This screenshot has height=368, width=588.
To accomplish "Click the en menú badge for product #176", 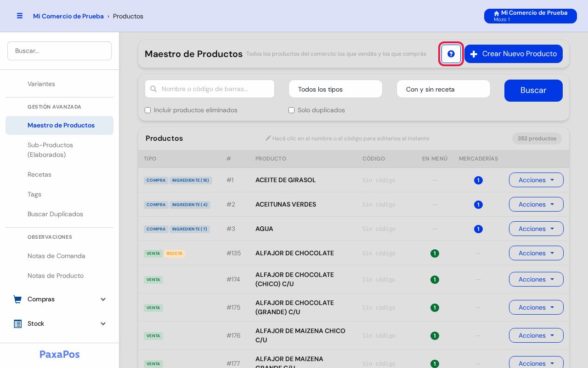I will tap(435, 336).
